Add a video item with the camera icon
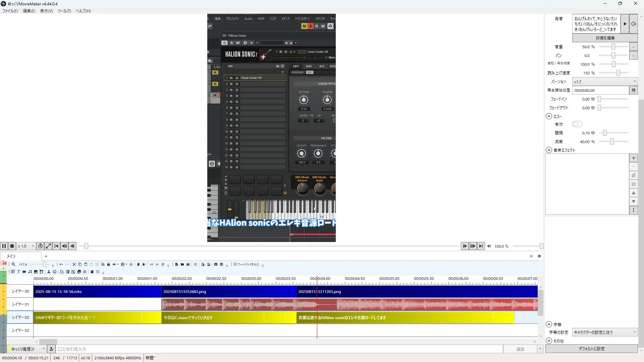The height and width of the screenshot is (362, 644). tap(24, 272)
